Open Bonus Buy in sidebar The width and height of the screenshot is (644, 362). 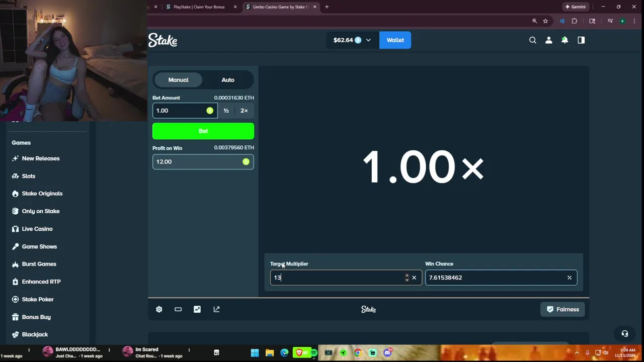(36, 317)
